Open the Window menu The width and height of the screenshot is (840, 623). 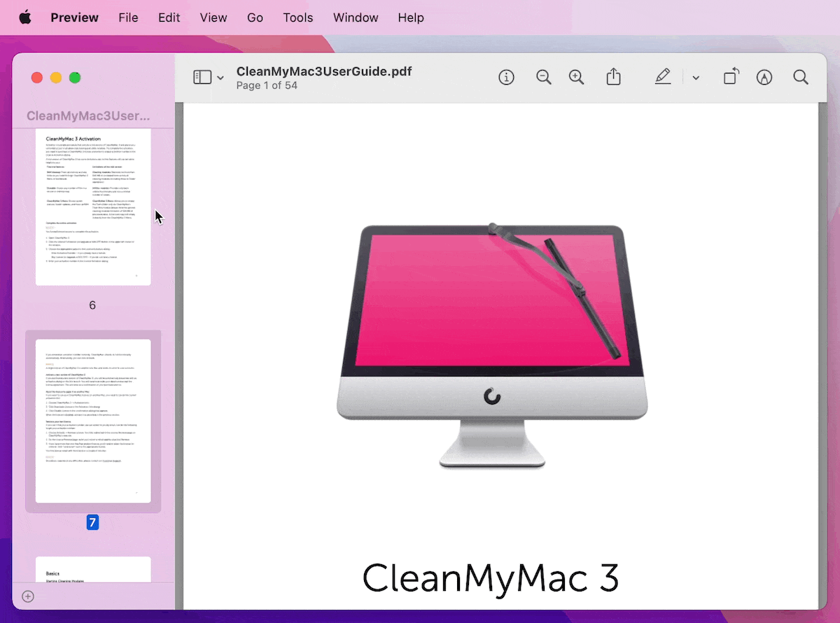coord(356,17)
